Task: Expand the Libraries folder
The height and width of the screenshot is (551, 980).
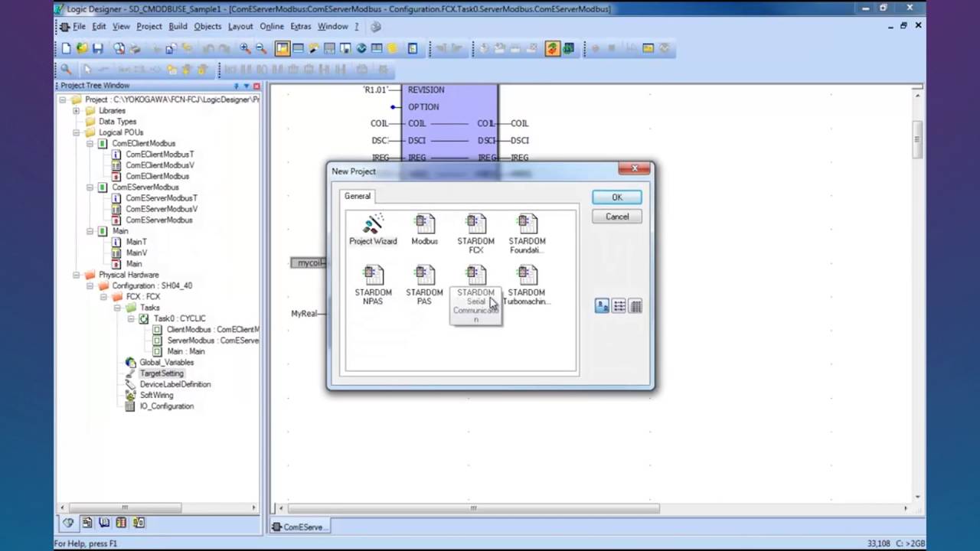Action: coord(76,110)
